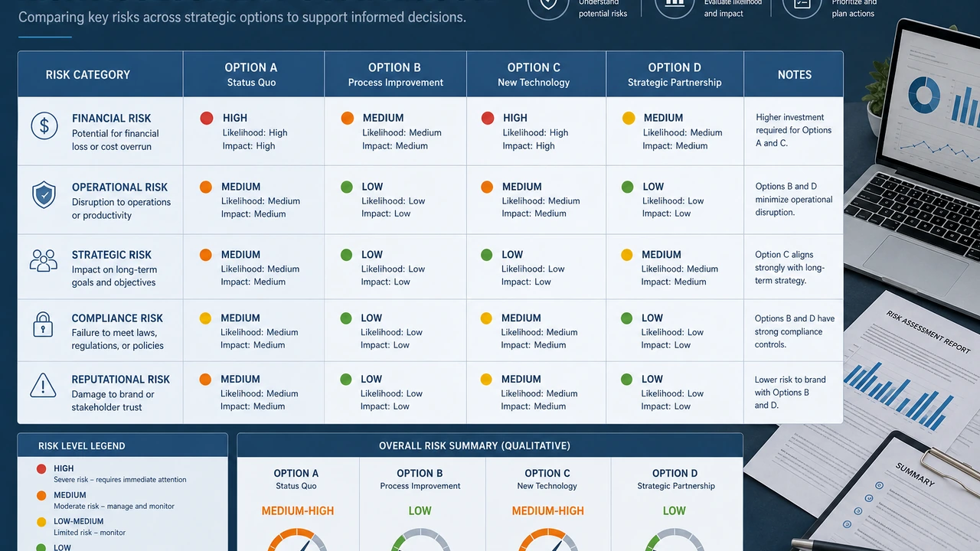Select the orange dot for Option B Financial Risk
Image resolution: width=980 pixels, height=551 pixels.
(348, 118)
